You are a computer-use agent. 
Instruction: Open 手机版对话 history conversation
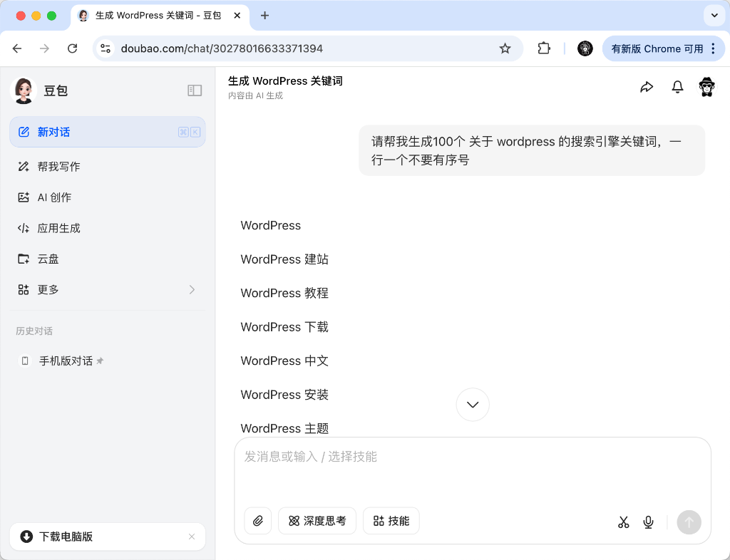click(66, 361)
